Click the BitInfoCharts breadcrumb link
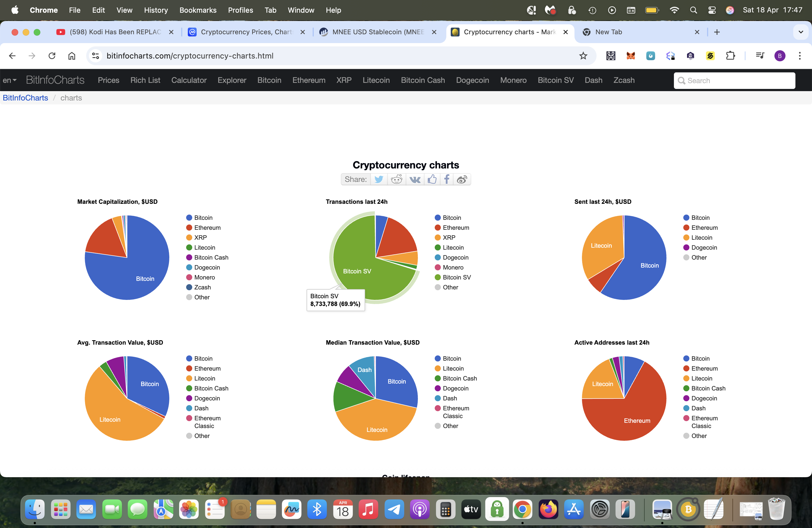 25,98
